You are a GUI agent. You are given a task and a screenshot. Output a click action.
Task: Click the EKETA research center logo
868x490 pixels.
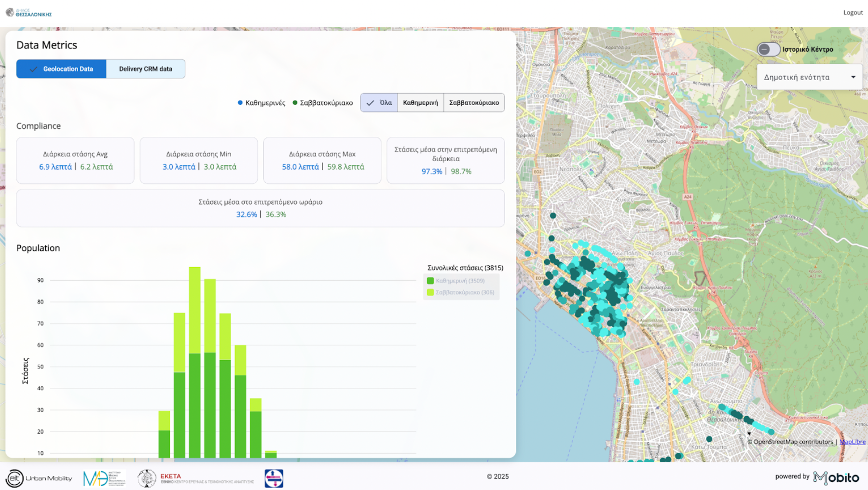tap(195, 478)
